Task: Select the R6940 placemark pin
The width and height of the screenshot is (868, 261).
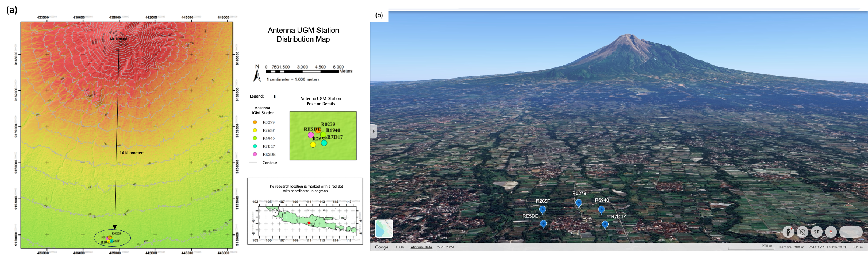Action: 601,210
